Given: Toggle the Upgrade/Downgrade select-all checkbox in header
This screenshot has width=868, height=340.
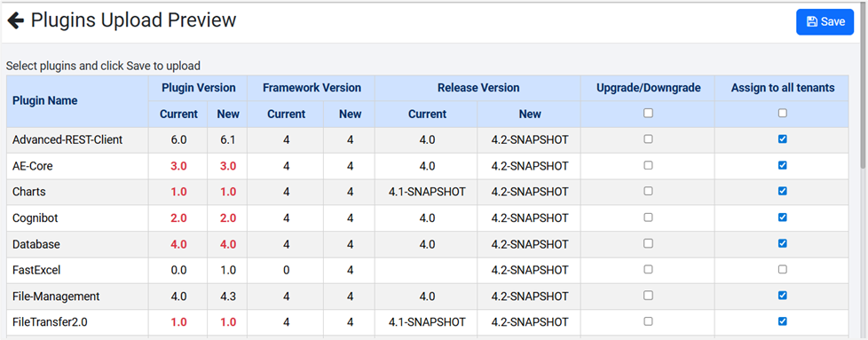Looking at the screenshot, I should 648,113.
